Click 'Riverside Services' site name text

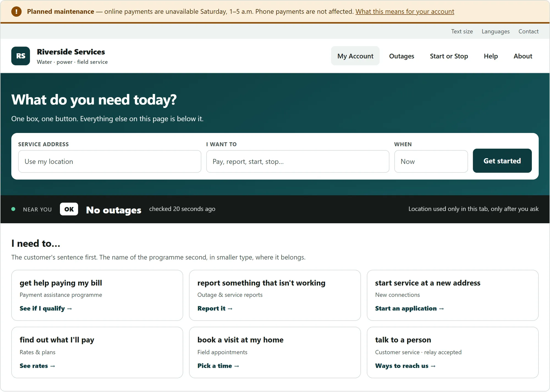pos(71,52)
